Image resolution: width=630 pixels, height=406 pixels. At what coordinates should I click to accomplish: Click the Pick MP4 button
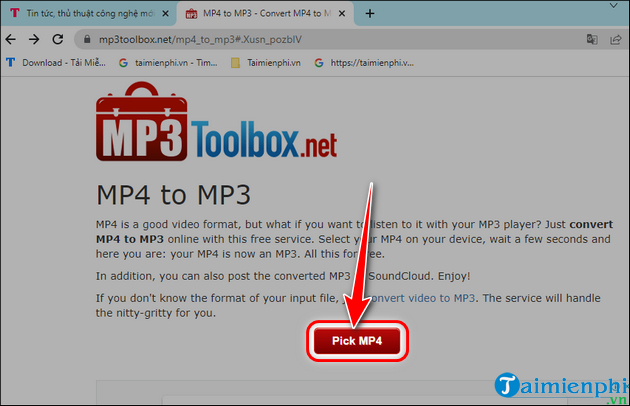tap(357, 341)
